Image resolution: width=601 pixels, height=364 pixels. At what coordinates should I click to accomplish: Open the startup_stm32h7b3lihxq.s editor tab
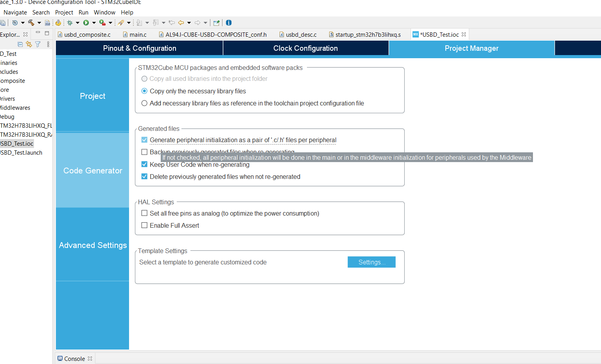365,34
